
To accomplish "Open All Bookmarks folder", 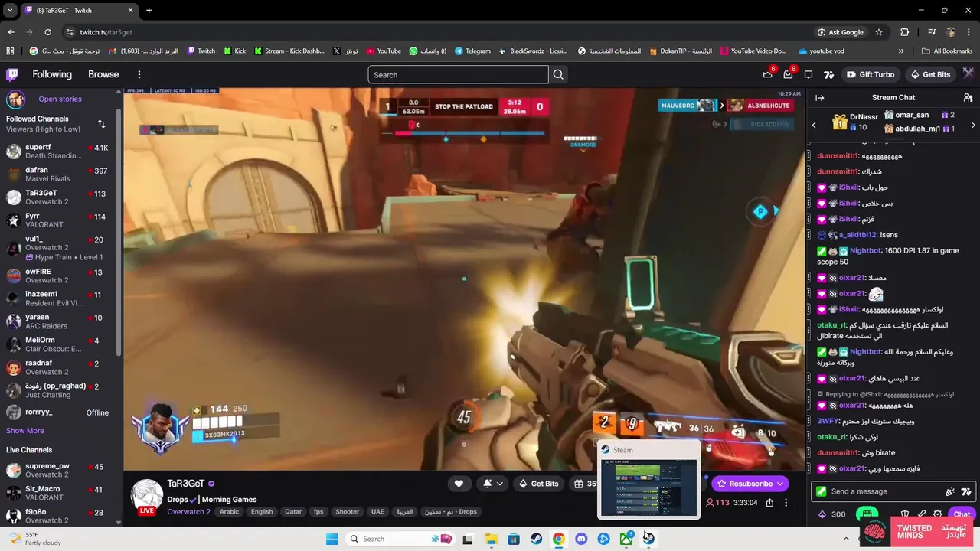I will tap(946, 51).
